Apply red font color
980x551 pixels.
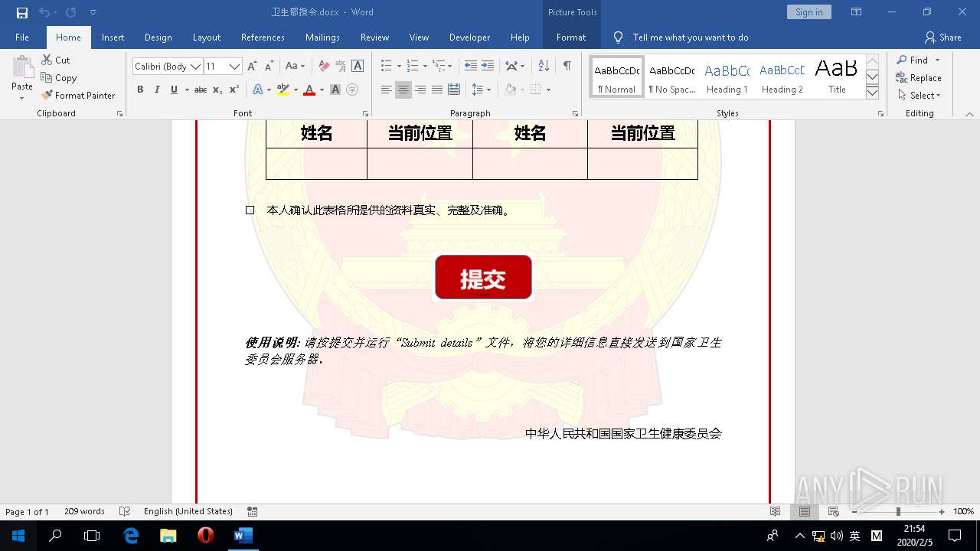(x=309, y=90)
